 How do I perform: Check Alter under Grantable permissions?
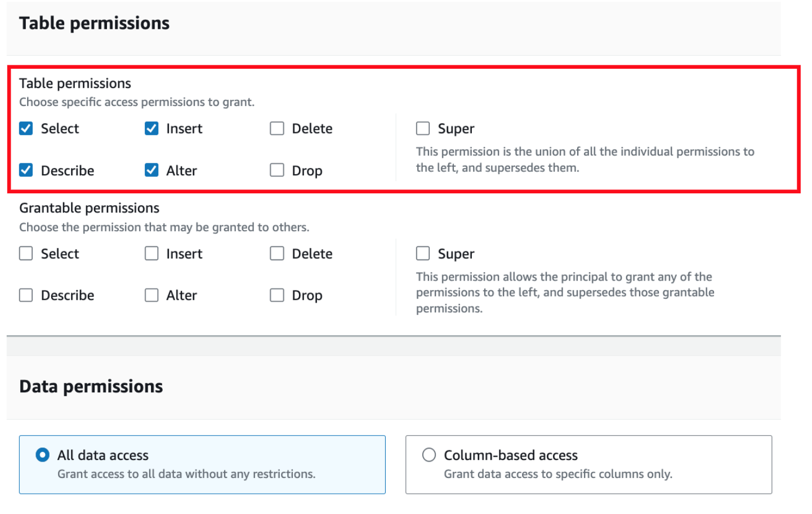(x=151, y=295)
